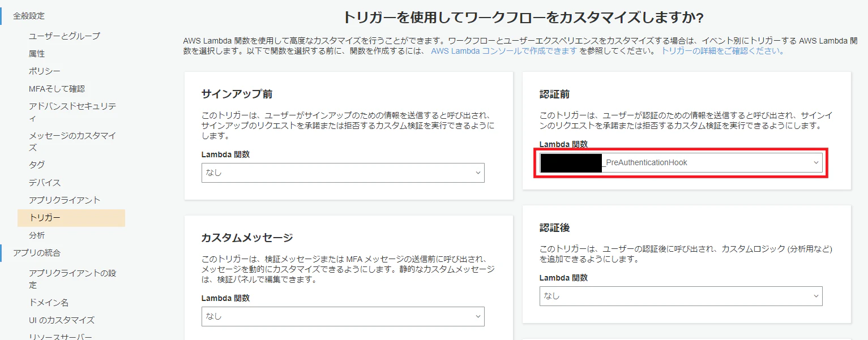Open アプリの統合 section
Screen dimensions: 868x340
(37, 253)
